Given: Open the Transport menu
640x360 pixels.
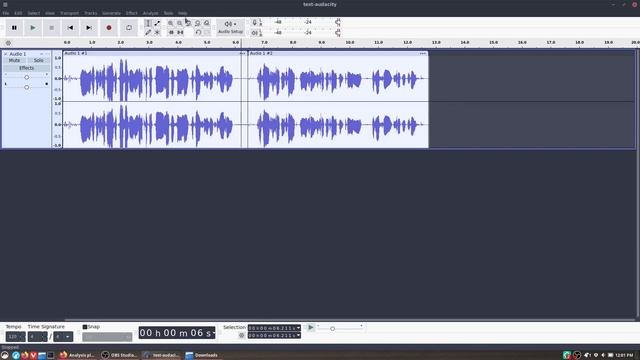Looking at the screenshot, I should point(69,13).
